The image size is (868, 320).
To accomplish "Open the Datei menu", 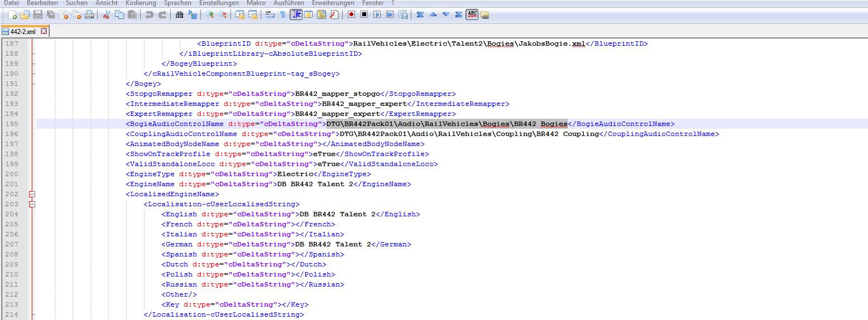I will pyautogui.click(x=11, y=3).
